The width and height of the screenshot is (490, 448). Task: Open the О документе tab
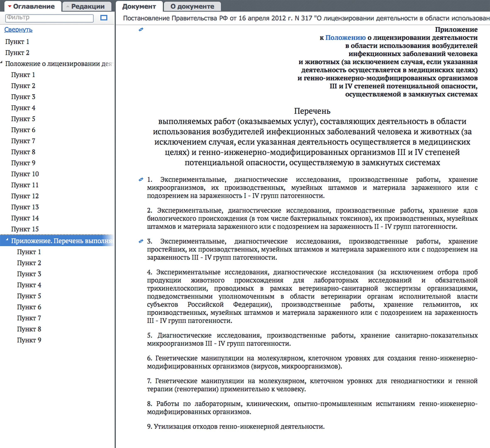coord(192,7)
